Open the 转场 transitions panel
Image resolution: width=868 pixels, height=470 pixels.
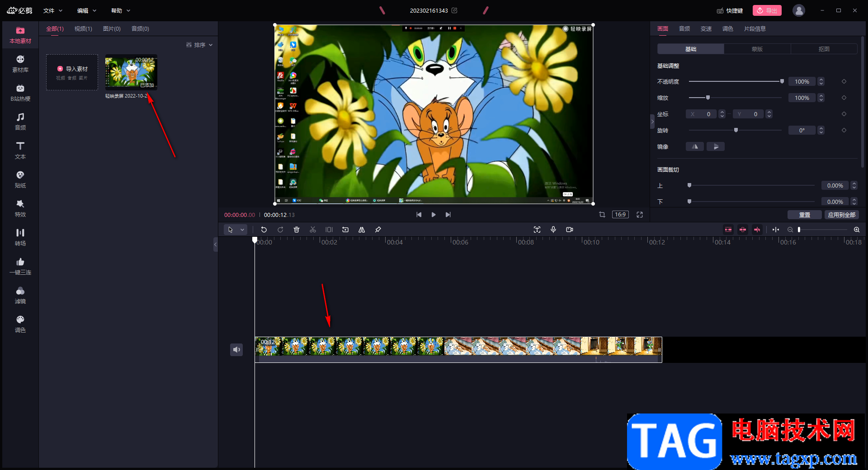pyautogui.click(x=20, y=237)
